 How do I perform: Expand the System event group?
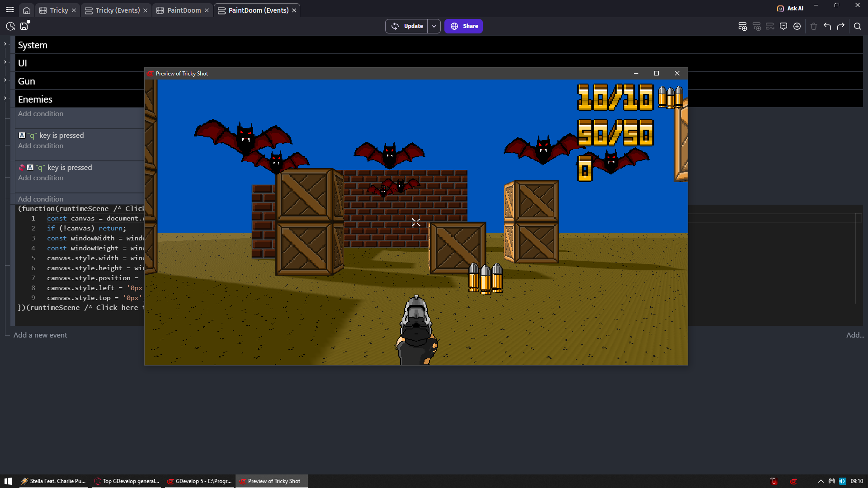click(5, 44)
